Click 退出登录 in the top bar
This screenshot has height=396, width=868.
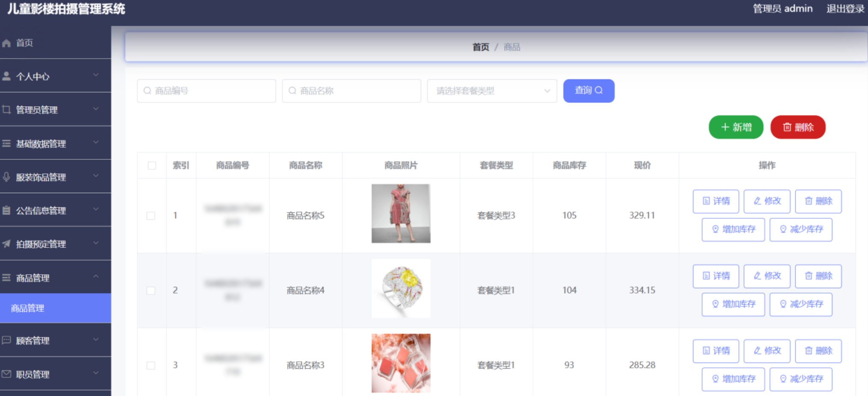[845, 9]
